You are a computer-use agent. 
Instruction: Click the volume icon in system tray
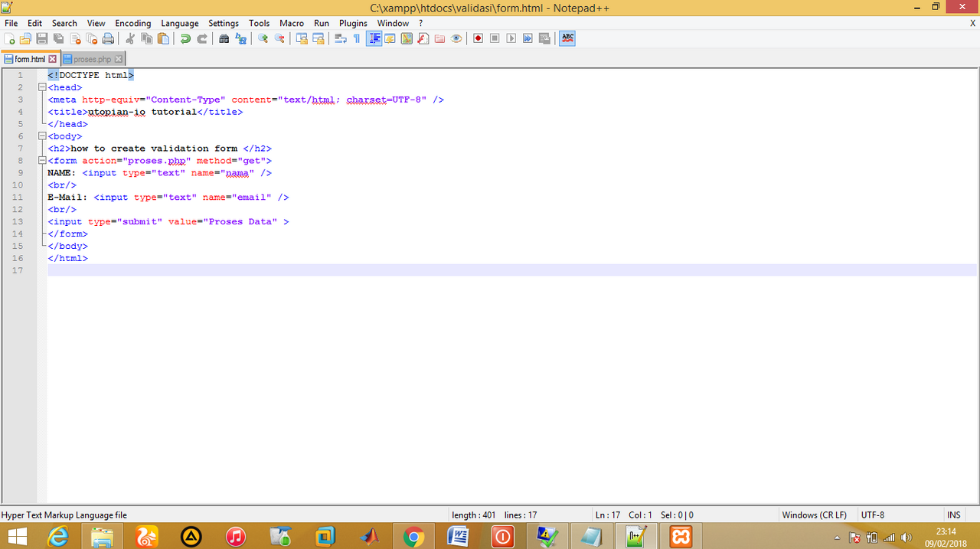click(907, 538)
